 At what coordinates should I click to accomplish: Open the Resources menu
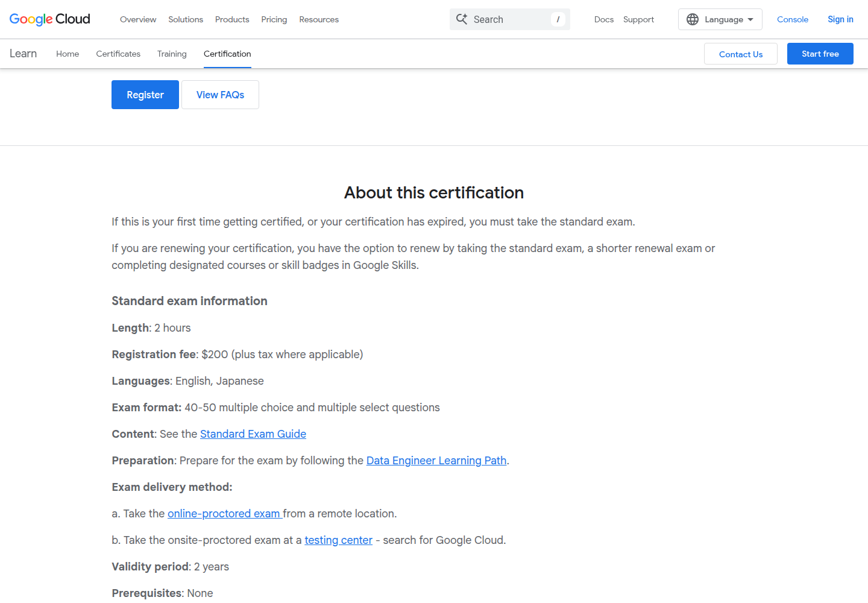click(x=319, y=19)
